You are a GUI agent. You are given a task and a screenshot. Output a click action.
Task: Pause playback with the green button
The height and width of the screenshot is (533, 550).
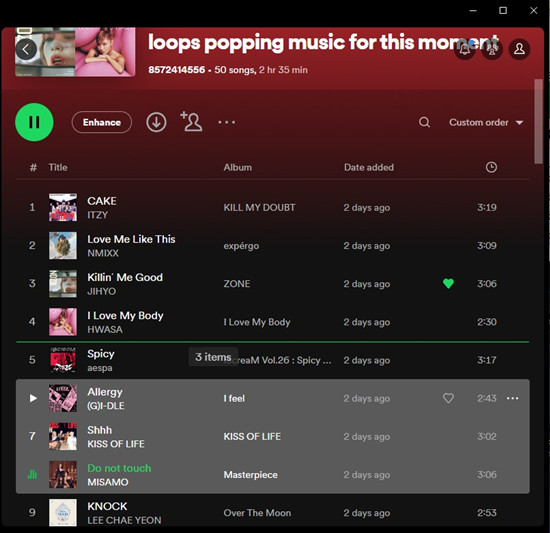[x=34, y=122]
